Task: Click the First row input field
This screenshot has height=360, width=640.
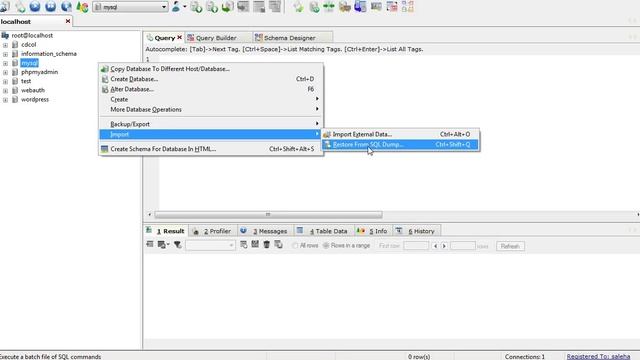Action: click(x=416, y=246)
